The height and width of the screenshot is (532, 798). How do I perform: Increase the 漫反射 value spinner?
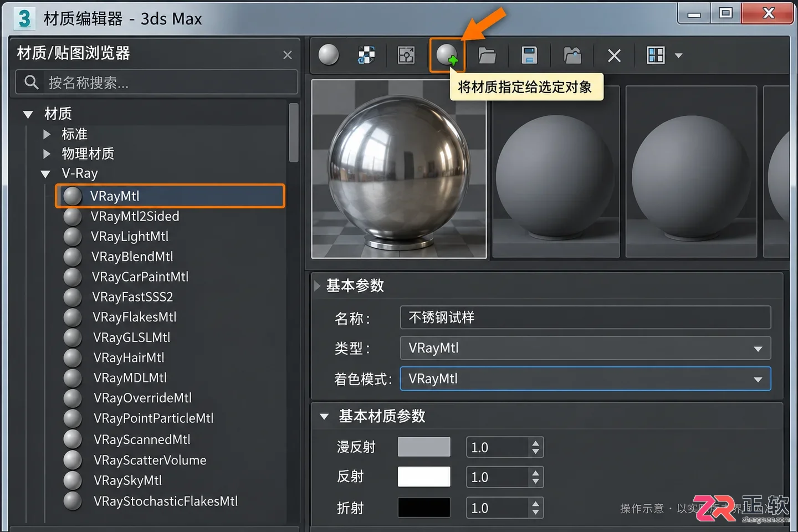[535, 443]
